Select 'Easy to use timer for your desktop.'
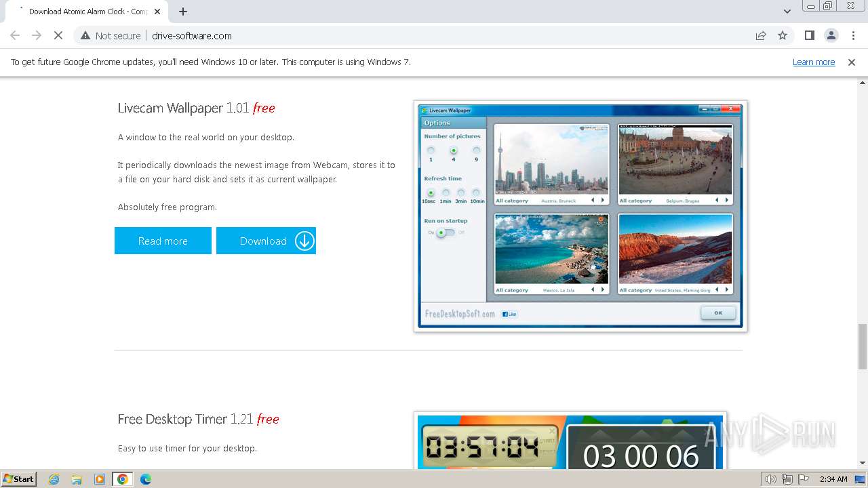Image resolution: width=868 pixels, height=488 pixels. 187,448
